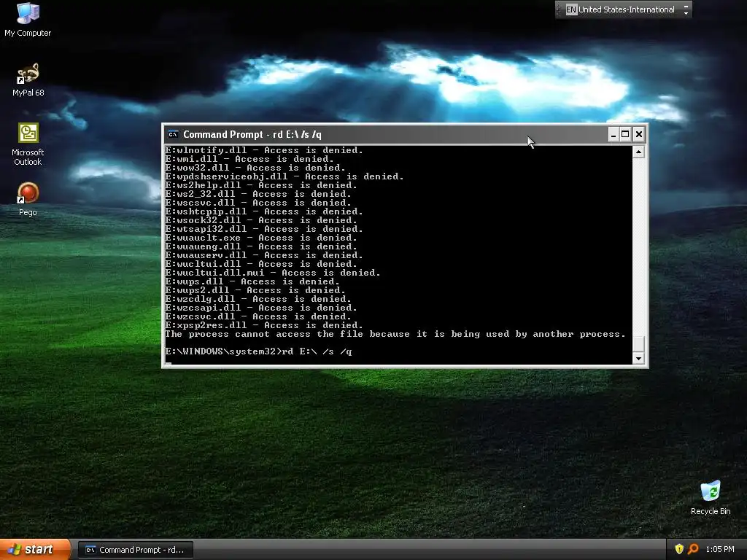The height and width of the screenshot is (560, 747).
Task: Select the Pego desktop shortcut
Action: point(28,200)
